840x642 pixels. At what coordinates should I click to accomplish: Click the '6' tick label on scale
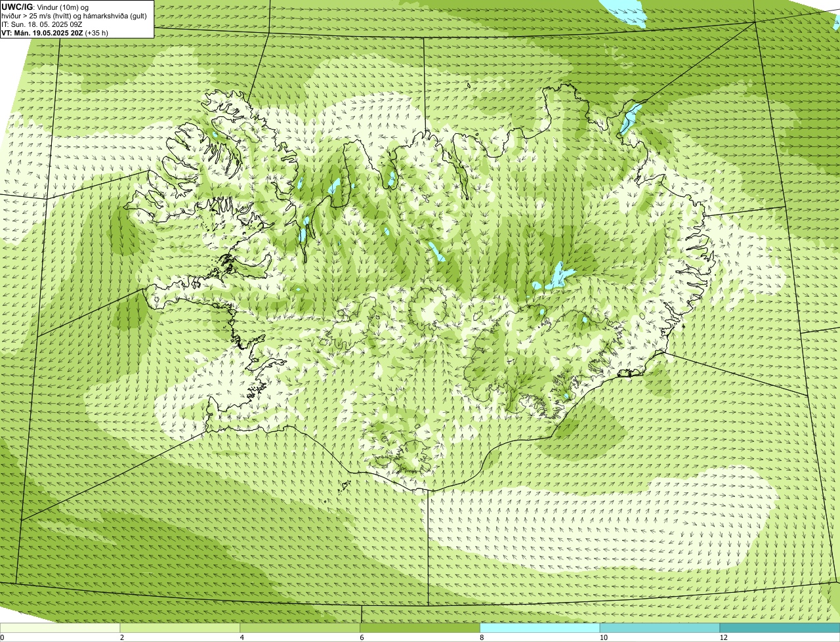click(362, 637)
